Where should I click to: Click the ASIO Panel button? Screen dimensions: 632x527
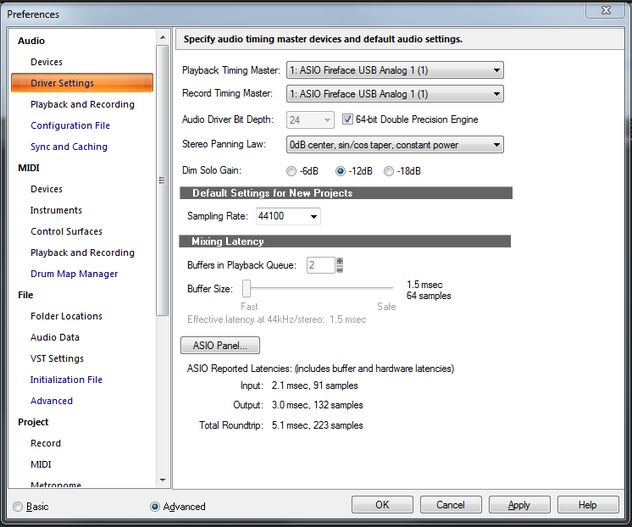tap(220, 345)
